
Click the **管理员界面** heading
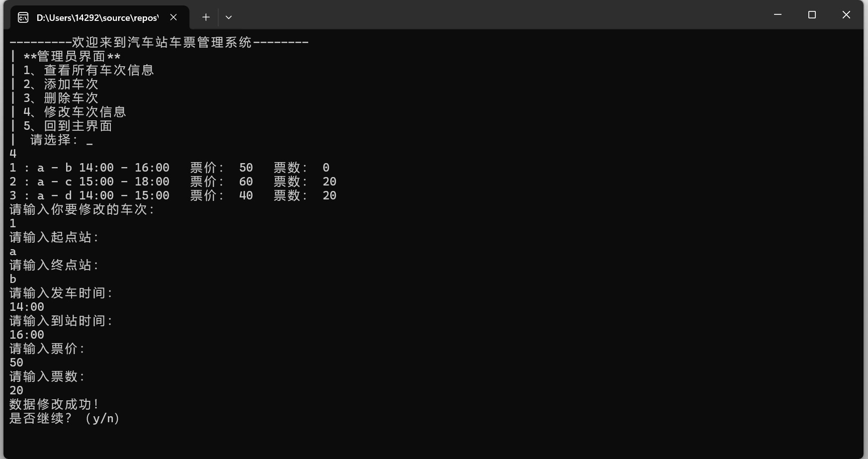(72, 56)
